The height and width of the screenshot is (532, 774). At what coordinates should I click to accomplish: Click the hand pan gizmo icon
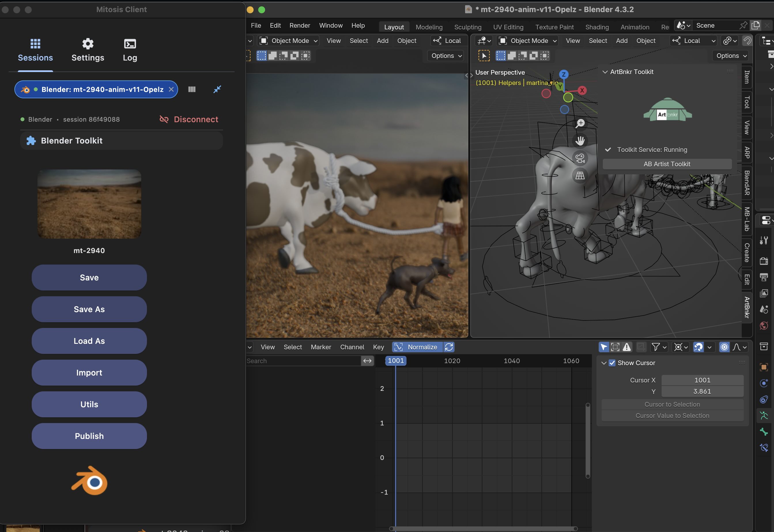[580, 141]
